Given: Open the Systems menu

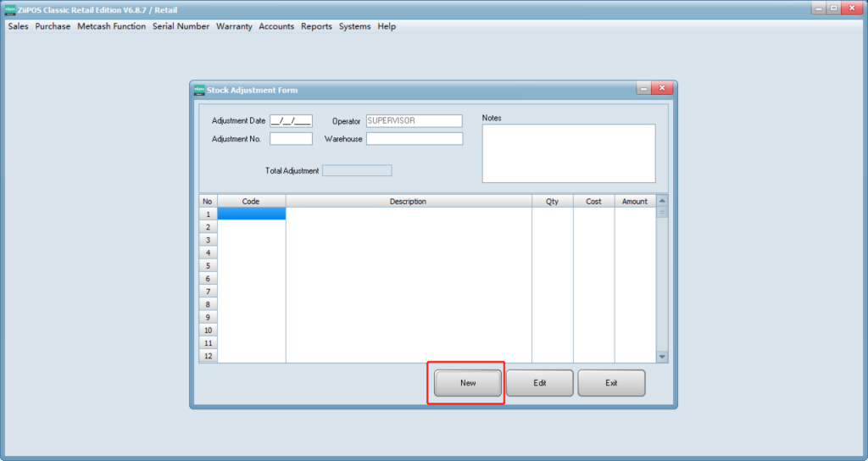Looking at the screenshot, I should (x=354, y=26).
